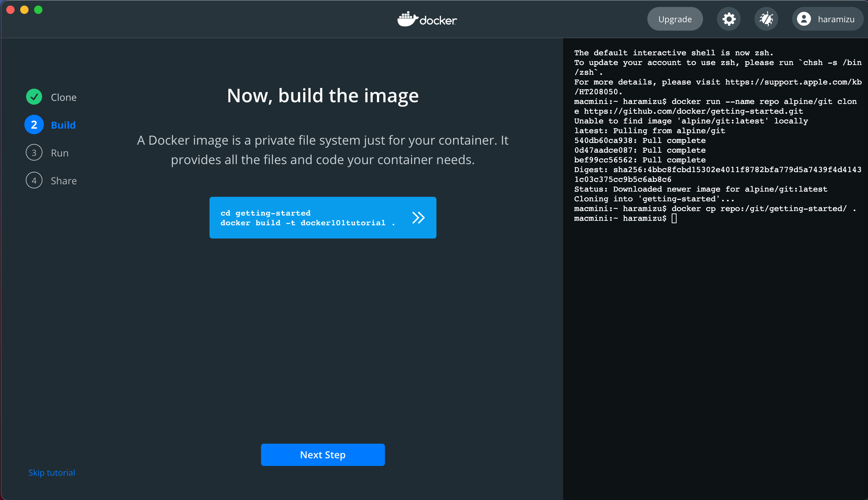The height and width of the screenshot is (500, 868).
Task: Toggle the Clone completed checkbox
Action: [x=34, y=96]
